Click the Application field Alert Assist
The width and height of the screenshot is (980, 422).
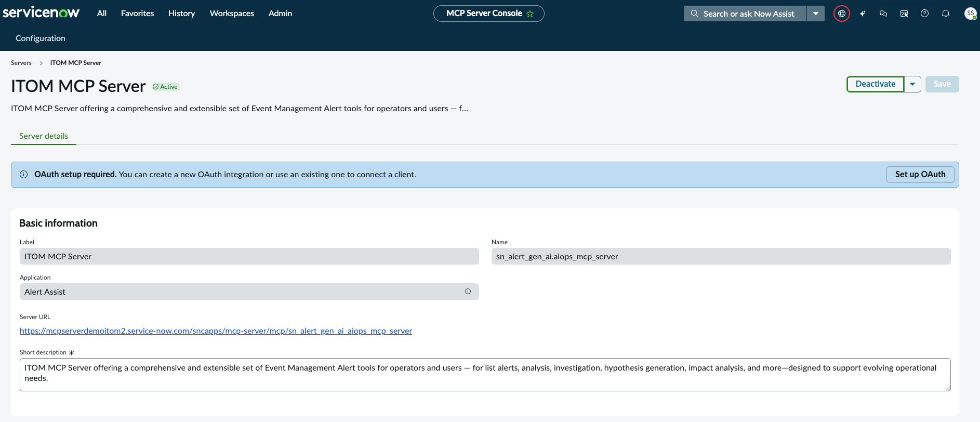pos(249,292)
